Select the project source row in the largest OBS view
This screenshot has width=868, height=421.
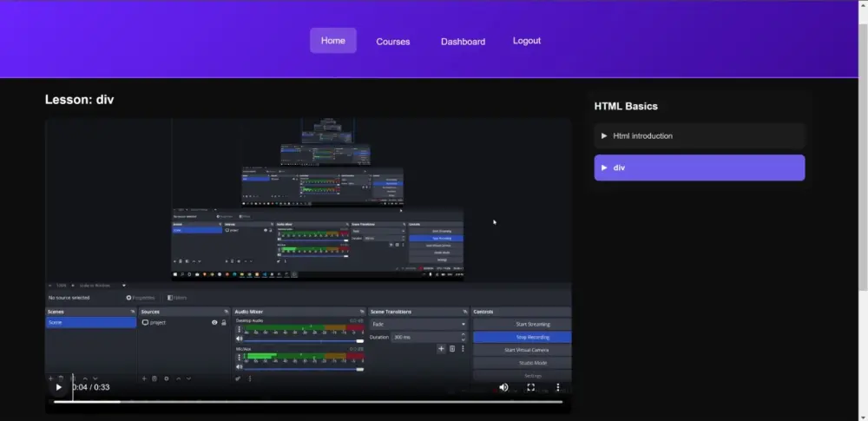pyautogui.click(x=184, y=322)
